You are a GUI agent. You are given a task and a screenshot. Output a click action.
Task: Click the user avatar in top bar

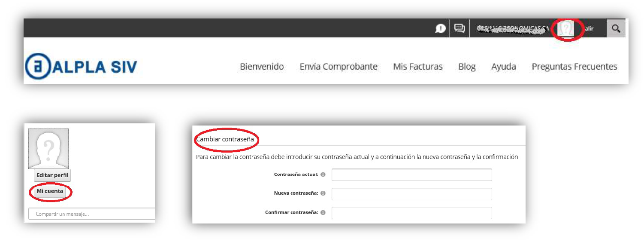pos(566,29)
